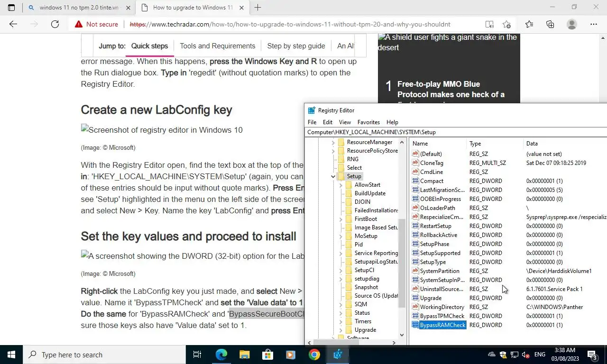
Task: Open the browser profile avatar
Action: [572, 24]
